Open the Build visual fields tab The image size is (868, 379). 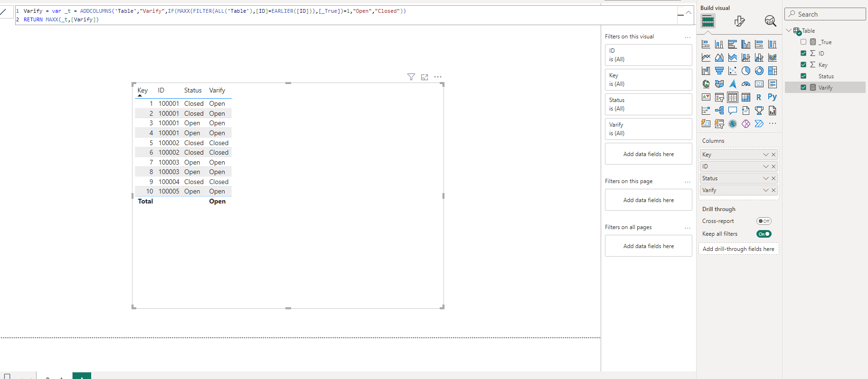(708, 21)
